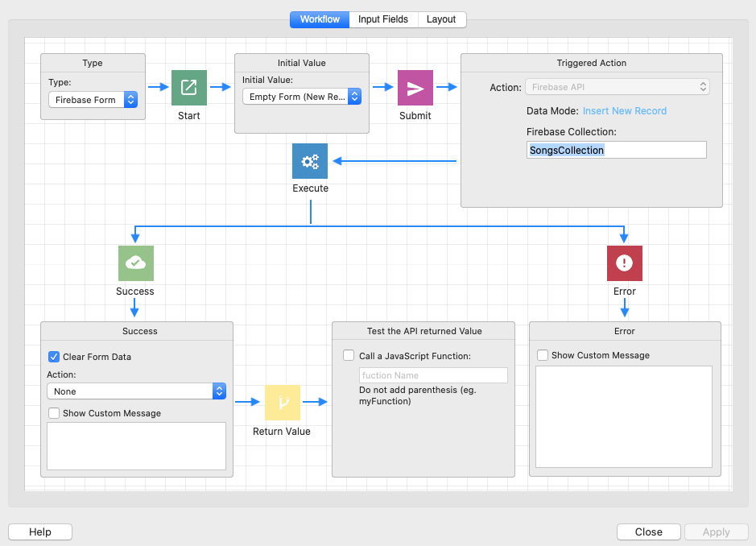Viewport: 756px width, 546px height.
Task: Click the red Error exclamation icon
Action: pos(624,263)
